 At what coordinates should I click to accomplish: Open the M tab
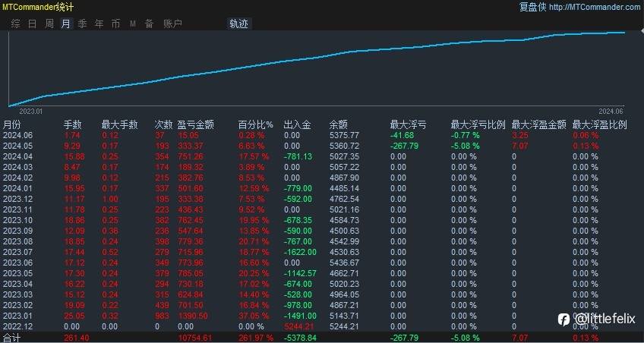133,24
